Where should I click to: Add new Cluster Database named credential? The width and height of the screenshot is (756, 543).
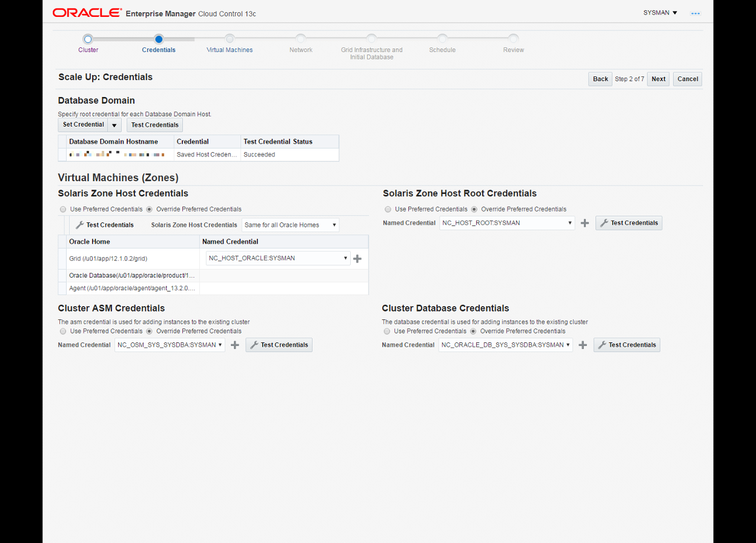pos(583,345)
